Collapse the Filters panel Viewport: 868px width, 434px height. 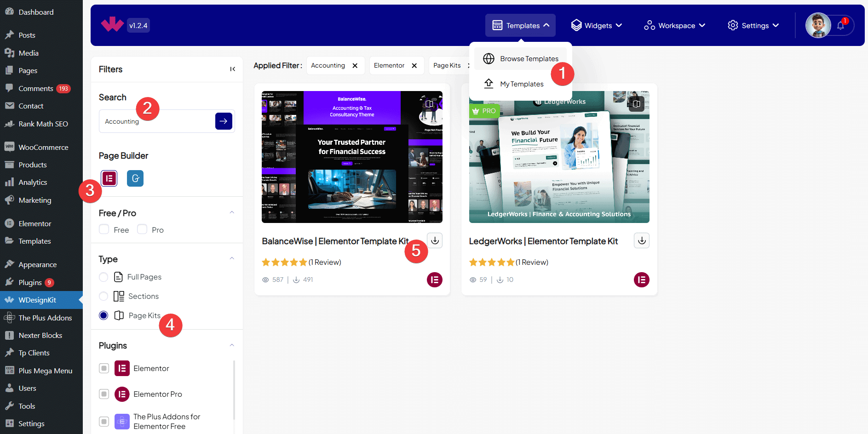click(x=233, y=69)
